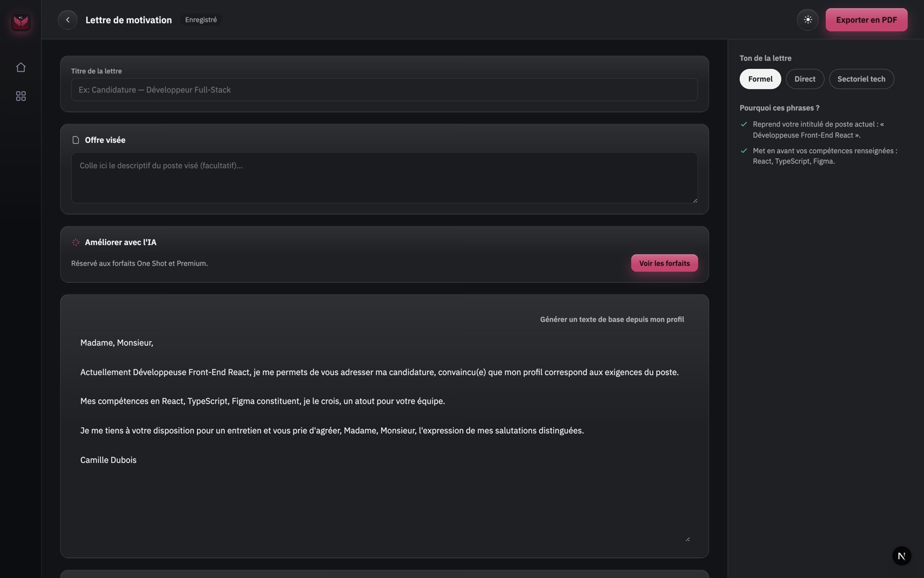The height and width of the screenshot is (578, 924).
Task: Click the sparkle icon beside Améliorer avec l'IA
Action: [76, 242]
